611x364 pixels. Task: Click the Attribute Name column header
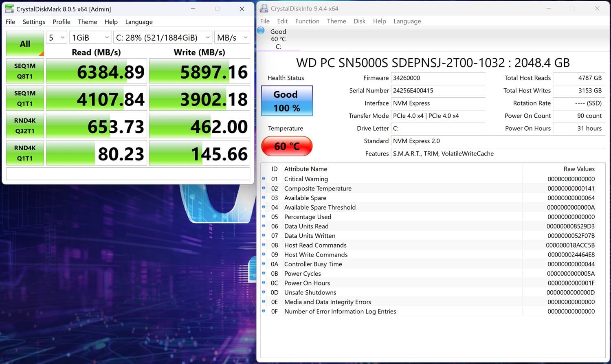[x=305, y=169]
